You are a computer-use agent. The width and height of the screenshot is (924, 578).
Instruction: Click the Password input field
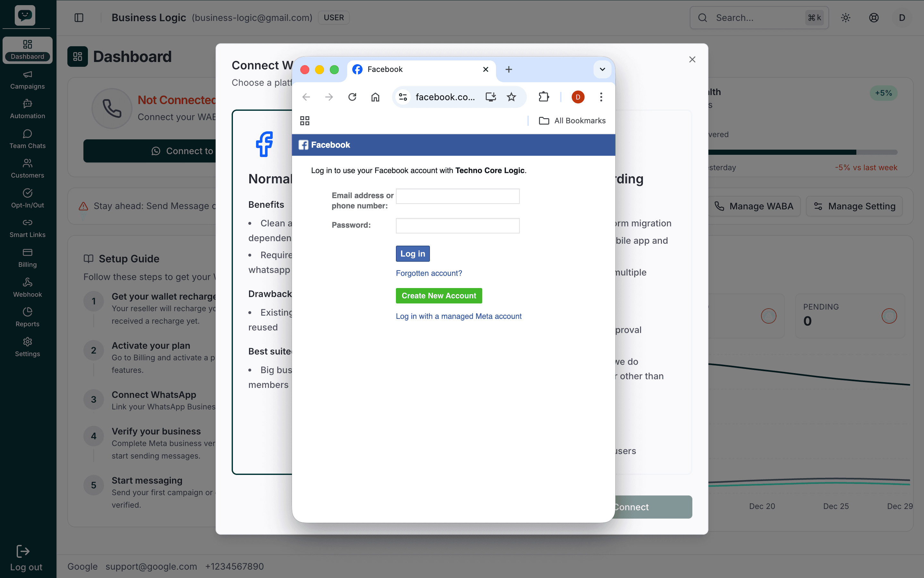coord(458,225)
